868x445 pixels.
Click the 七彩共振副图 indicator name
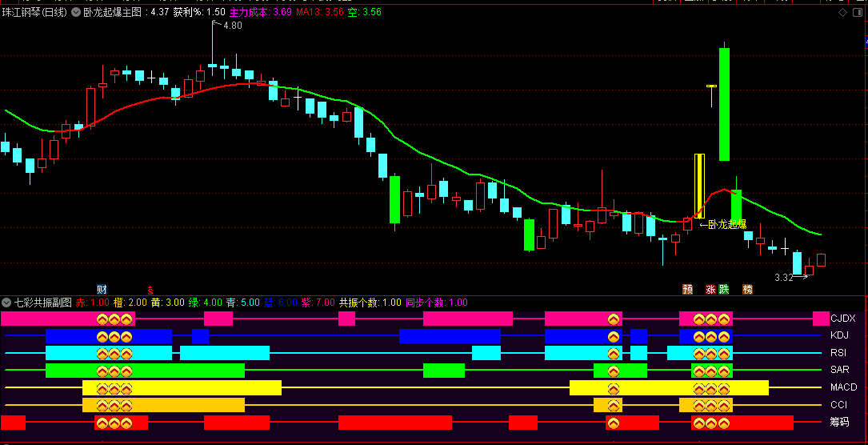[43, 303]
